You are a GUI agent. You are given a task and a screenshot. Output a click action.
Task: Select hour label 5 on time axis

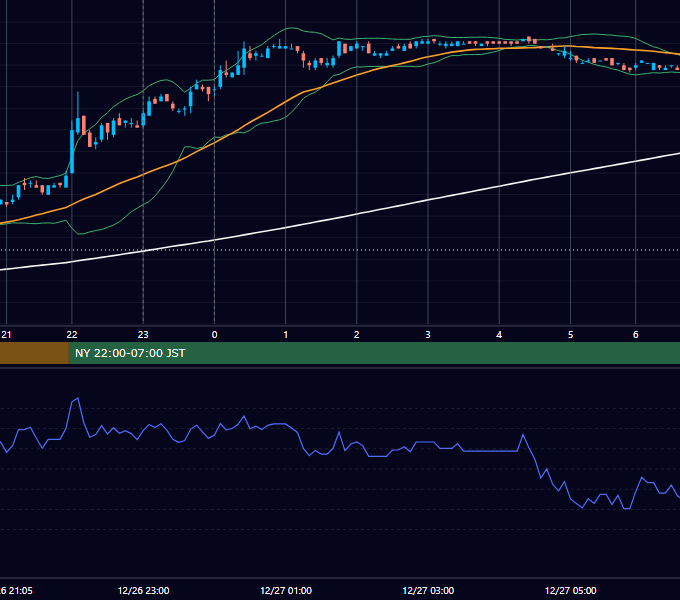[570, 335]
